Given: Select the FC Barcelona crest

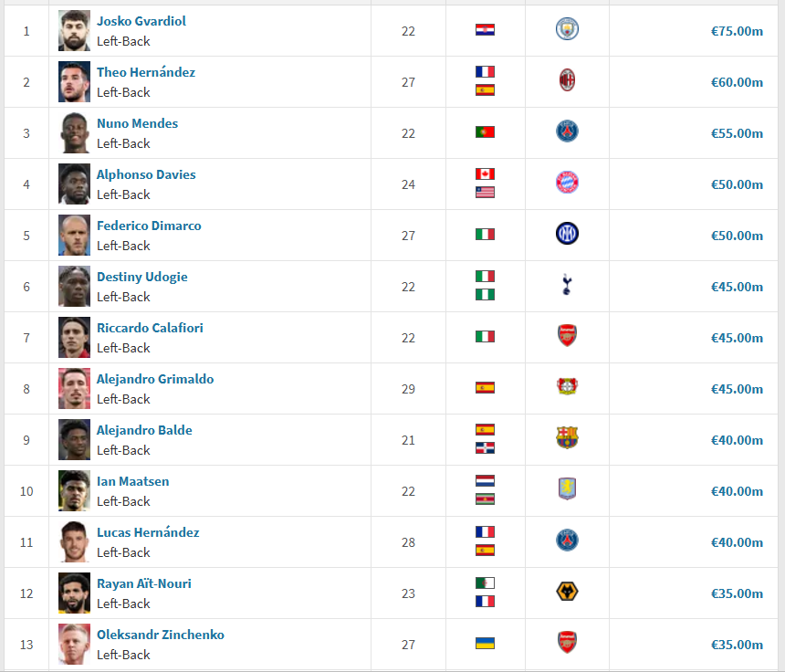Looking at the screenshot, I should click(567, 437).
